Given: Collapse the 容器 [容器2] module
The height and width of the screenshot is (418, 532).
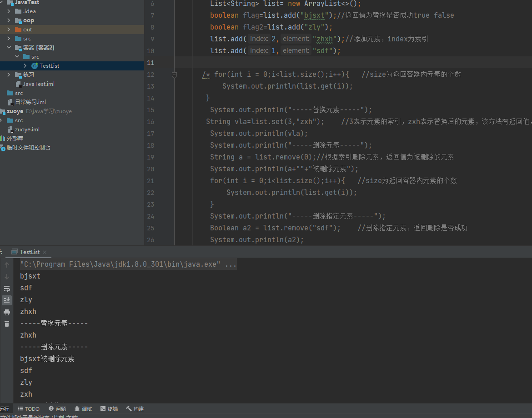Looking at the screenshot, I should tap(9, 47).
